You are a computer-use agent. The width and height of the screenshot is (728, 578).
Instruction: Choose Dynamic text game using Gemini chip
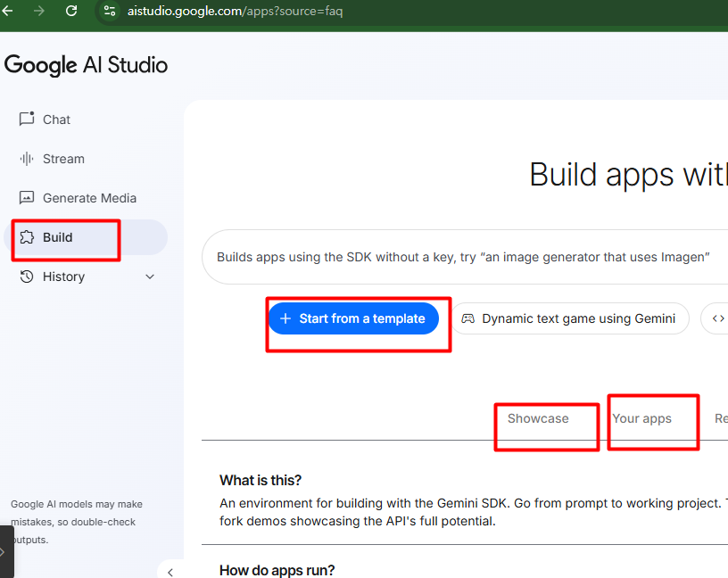[570, 318]
